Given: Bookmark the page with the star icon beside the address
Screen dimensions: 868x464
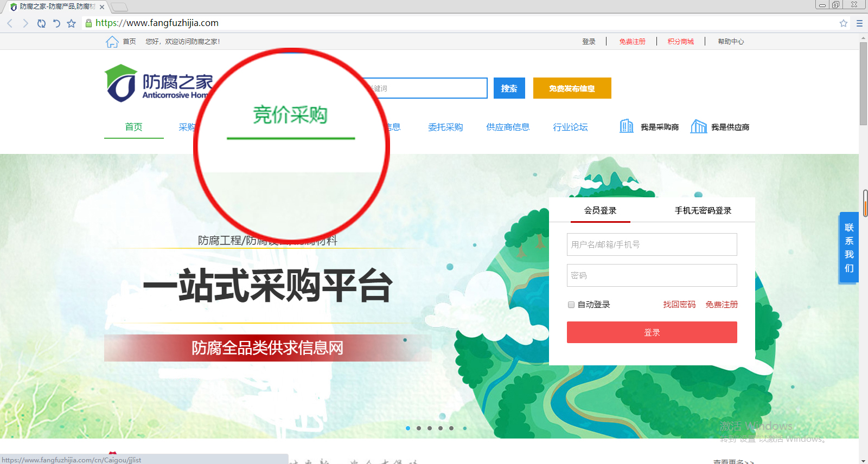Looking at the screenshot, I should [71, 23].
